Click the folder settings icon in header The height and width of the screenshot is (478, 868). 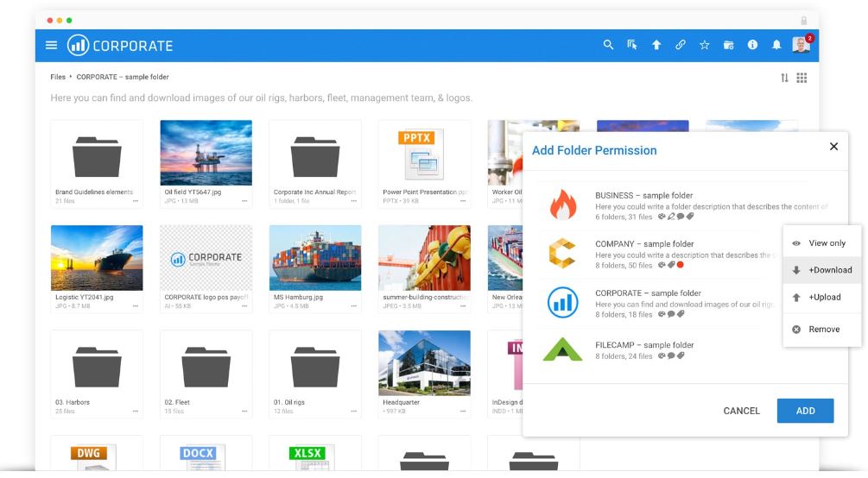pyautogui.click(x=728, y=45)
